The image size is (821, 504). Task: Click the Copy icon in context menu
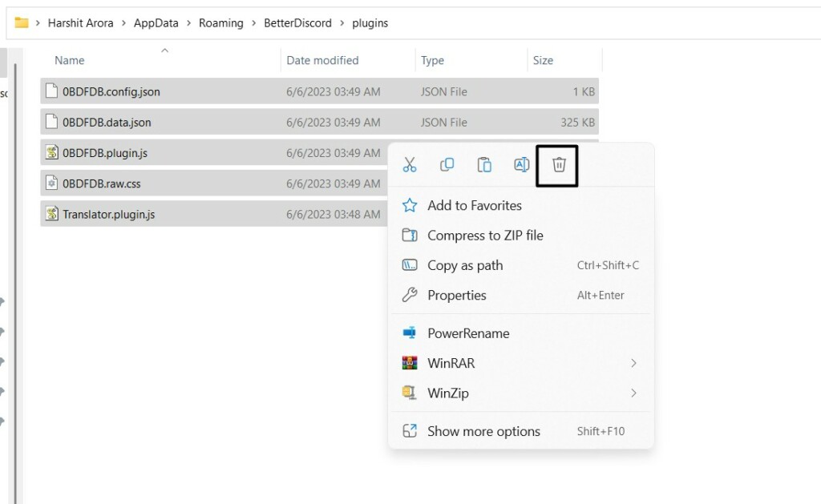pyautogui.click(x=447, y=165)
